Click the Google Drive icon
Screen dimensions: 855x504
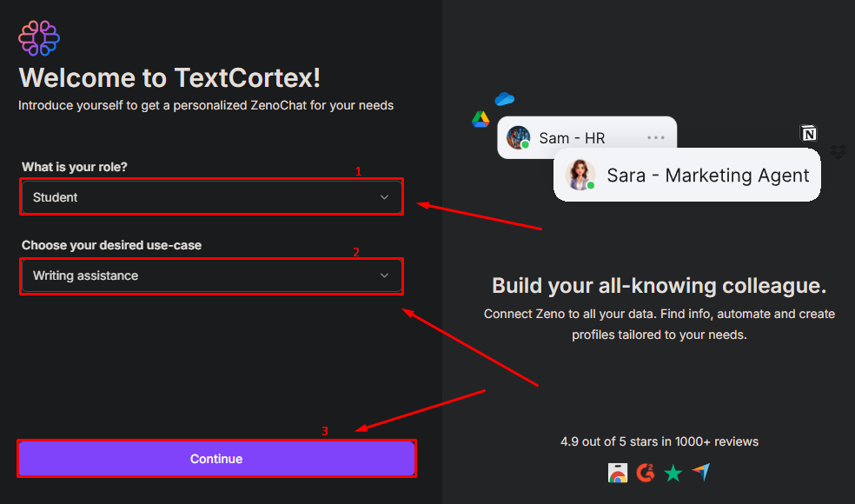click(x=481, y=120)
